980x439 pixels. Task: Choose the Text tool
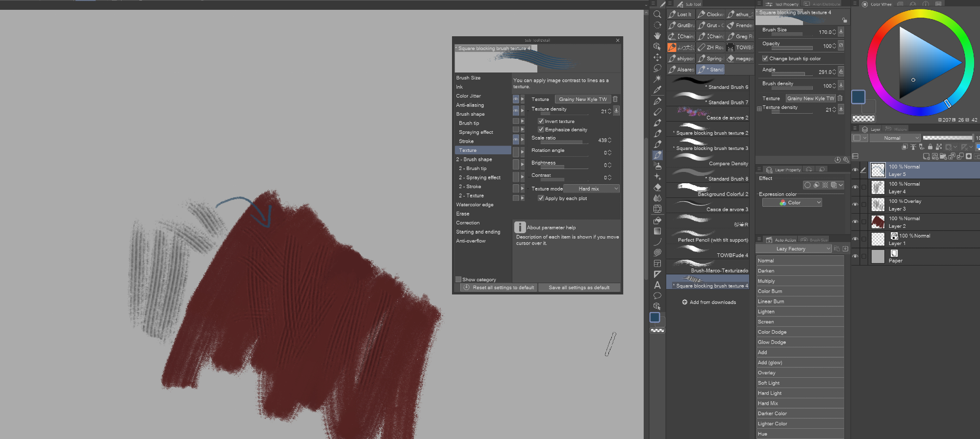pyautogui.click(x=657, y=285)
